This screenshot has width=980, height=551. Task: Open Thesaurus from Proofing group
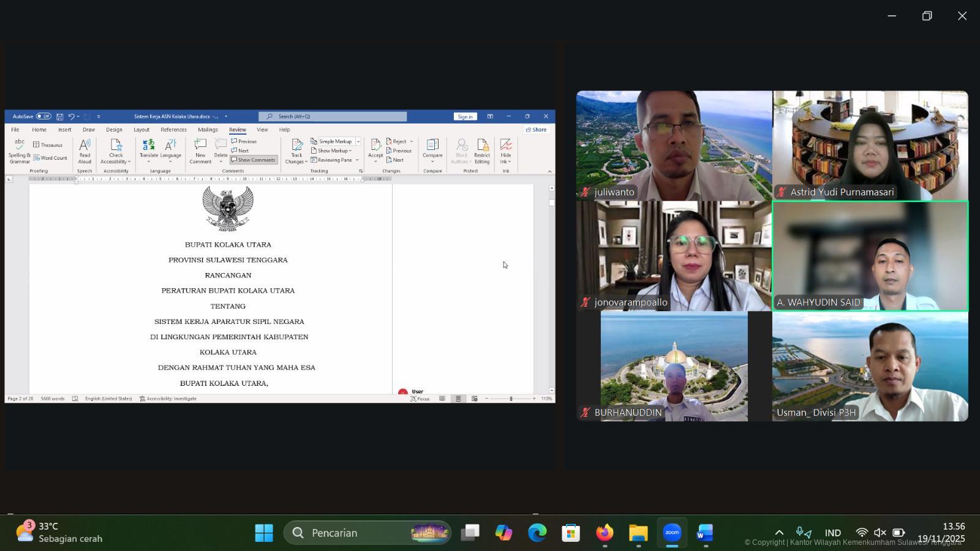[48, 145]
